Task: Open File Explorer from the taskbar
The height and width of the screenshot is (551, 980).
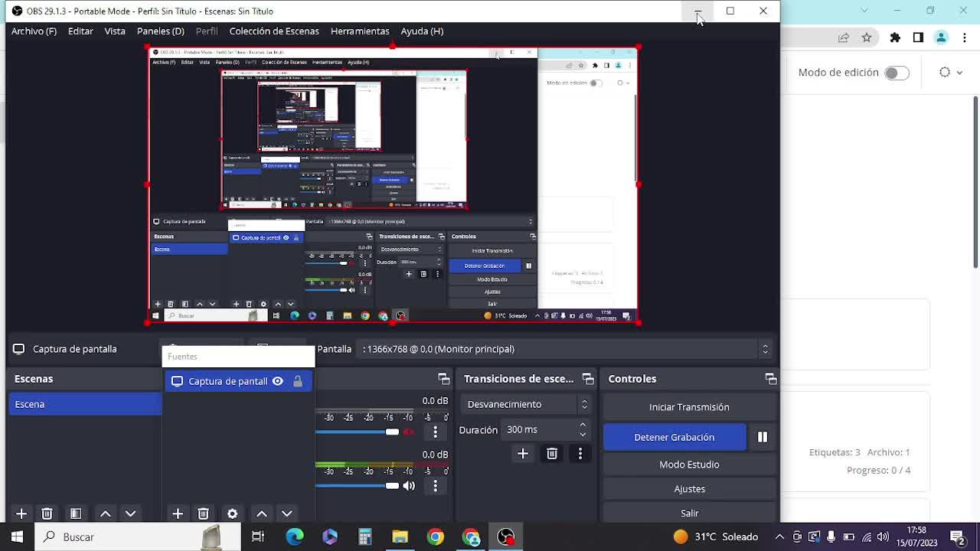Action: click(x=400, y=536)
